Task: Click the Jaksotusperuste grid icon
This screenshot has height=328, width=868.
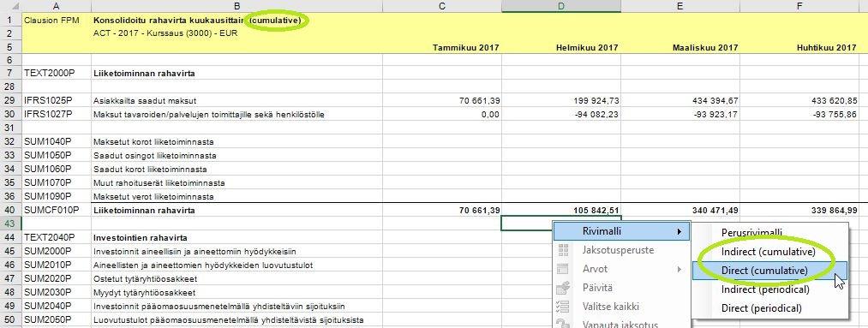Action: pos(563,251)
